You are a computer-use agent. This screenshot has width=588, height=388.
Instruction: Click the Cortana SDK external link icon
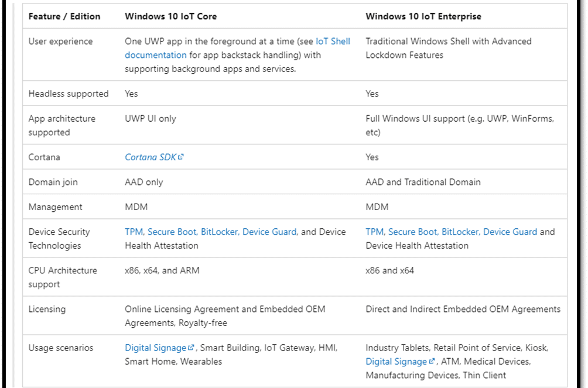pos(181,157)
